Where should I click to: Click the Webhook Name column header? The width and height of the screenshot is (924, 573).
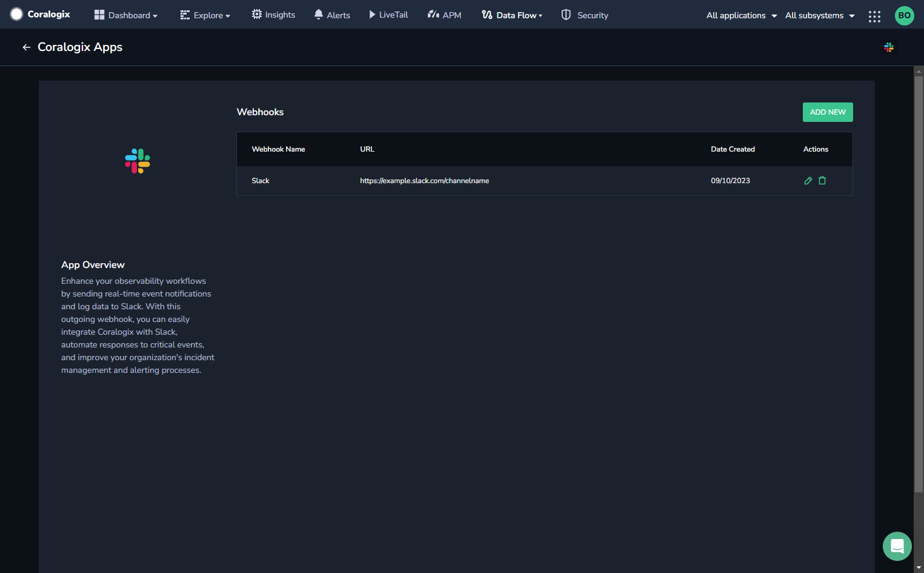point(278,149)
